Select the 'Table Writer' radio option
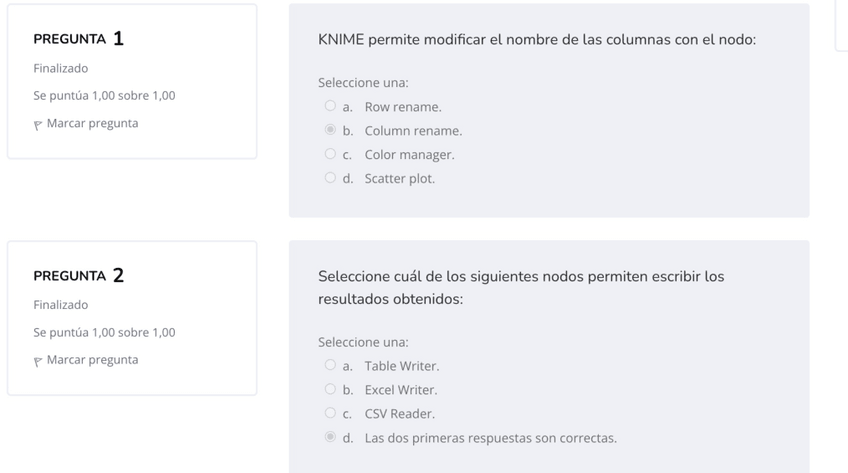Image resolution: width=848 pixels, height=473 pixels. [x=330, y=366]
